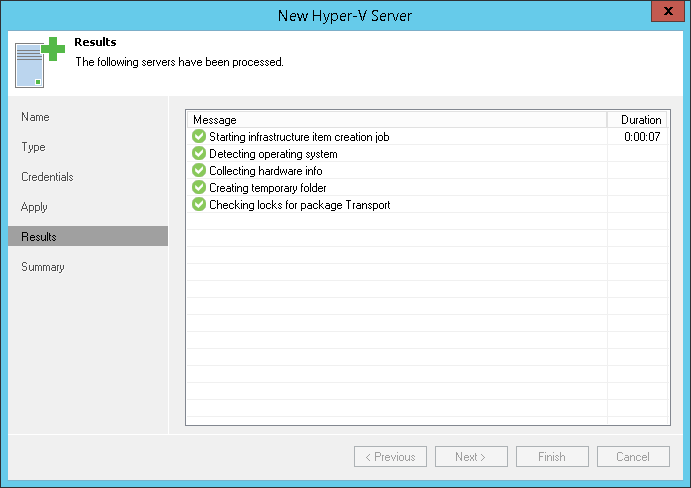Cancel the New Hyper-V Server wizard
Viewport: 691px width, 488px height.
pos(633,457)
